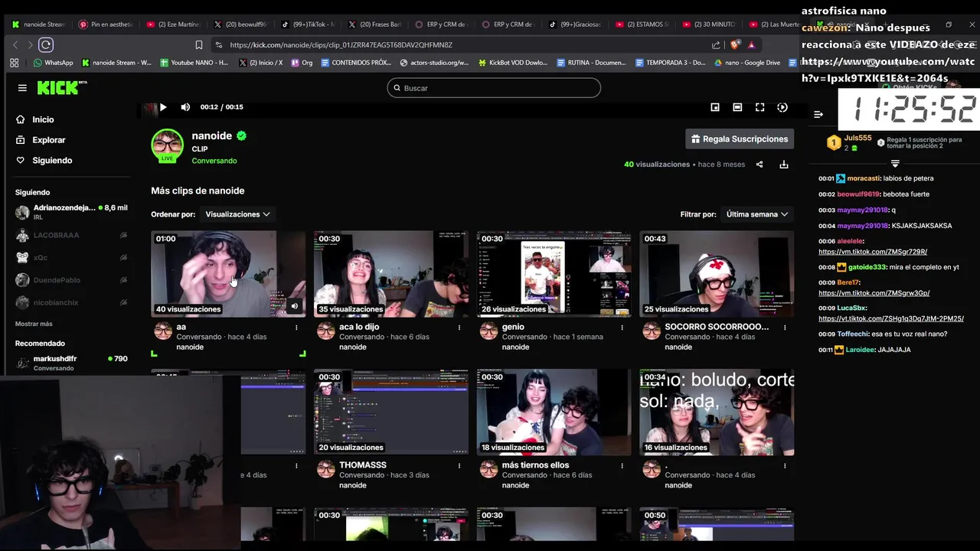Open the Conversando category link under nanoide
The height and width of the screenshot is (551, 980).
pyautogui.click(x=214, y=161)
